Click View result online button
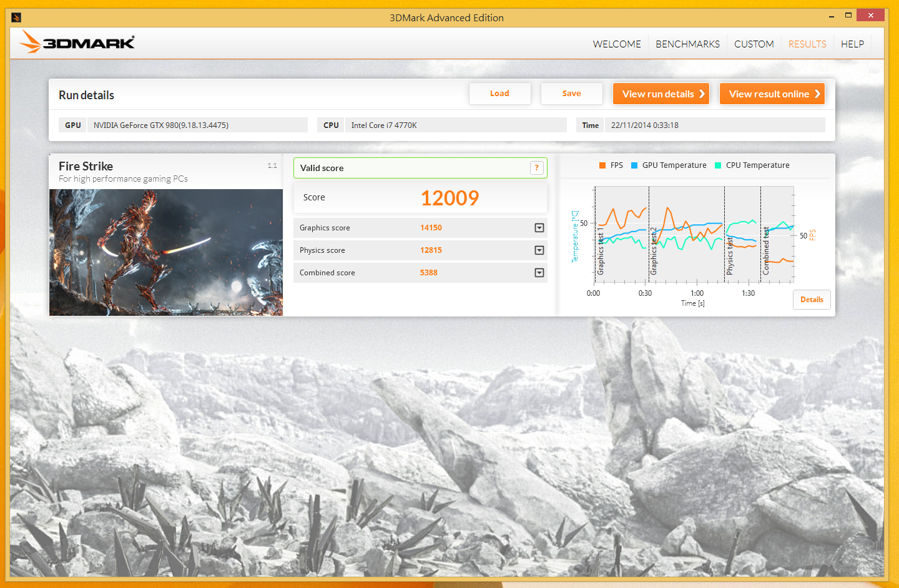Image resolution: width=899 pixels, height=588 pixels. pyautogui.click(x=772, y=94)
